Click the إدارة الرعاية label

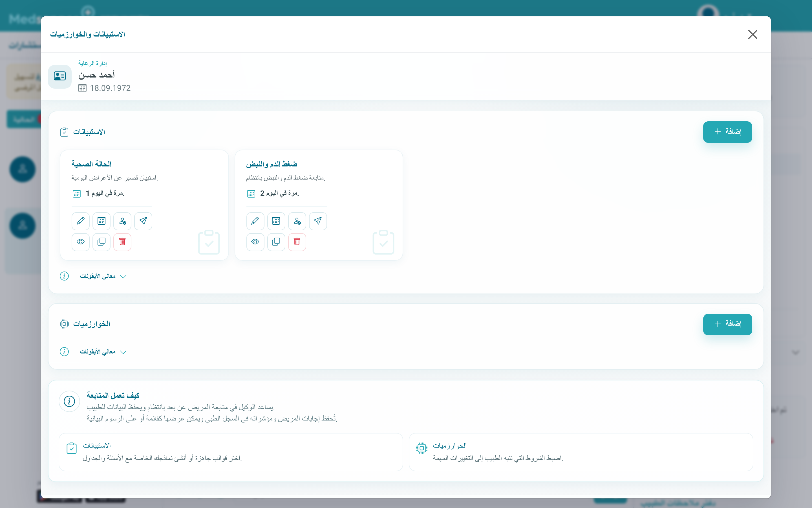92,63
